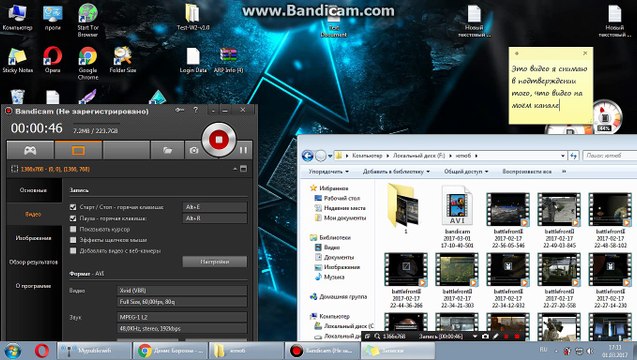This screenshot has height=360, width=637.
Task: Select battlefront video 22-44-36-266
Action: pyautogui.click(x=406, y=280)
